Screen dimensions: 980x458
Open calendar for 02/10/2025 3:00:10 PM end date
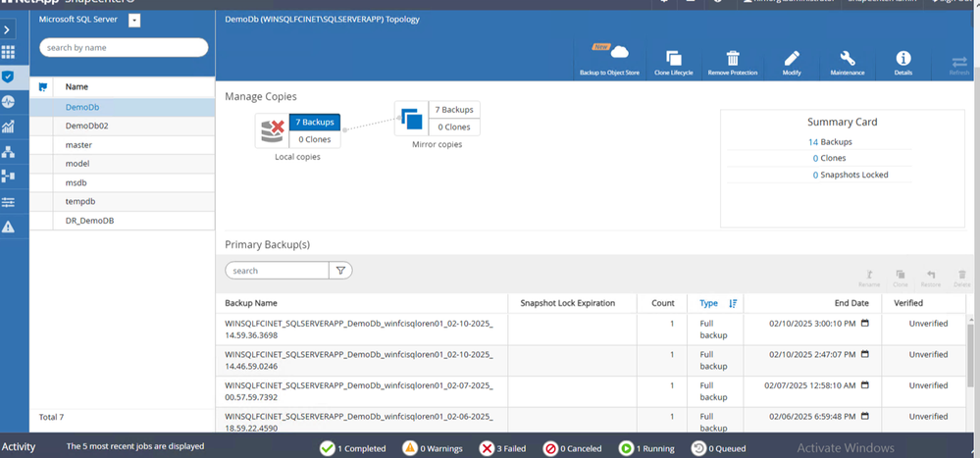(864, 324)
